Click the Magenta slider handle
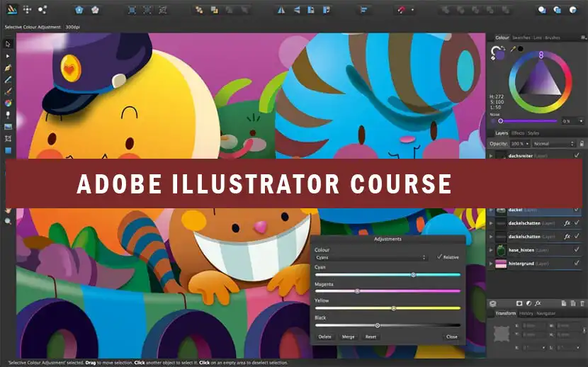This screenshot has width=588, height=367. click(x=357, y=291)
